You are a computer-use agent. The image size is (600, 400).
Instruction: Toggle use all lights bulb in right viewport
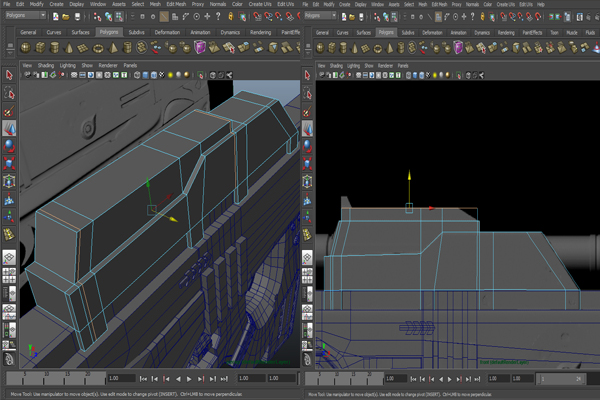(434, 75)
